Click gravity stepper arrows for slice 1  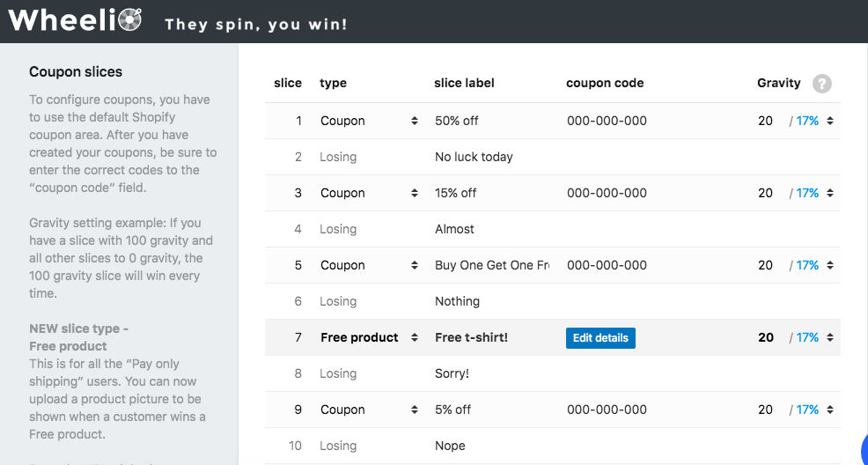pyautogui.click(x=829, y=121)
